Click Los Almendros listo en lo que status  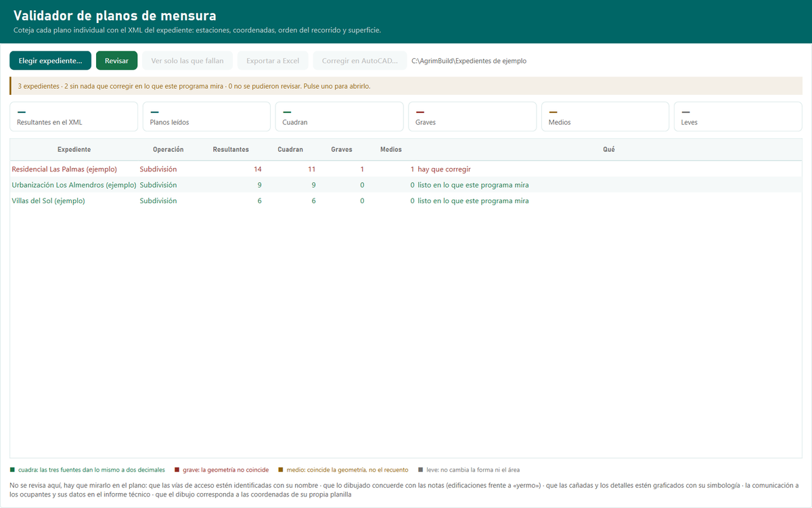coord(473,185)
